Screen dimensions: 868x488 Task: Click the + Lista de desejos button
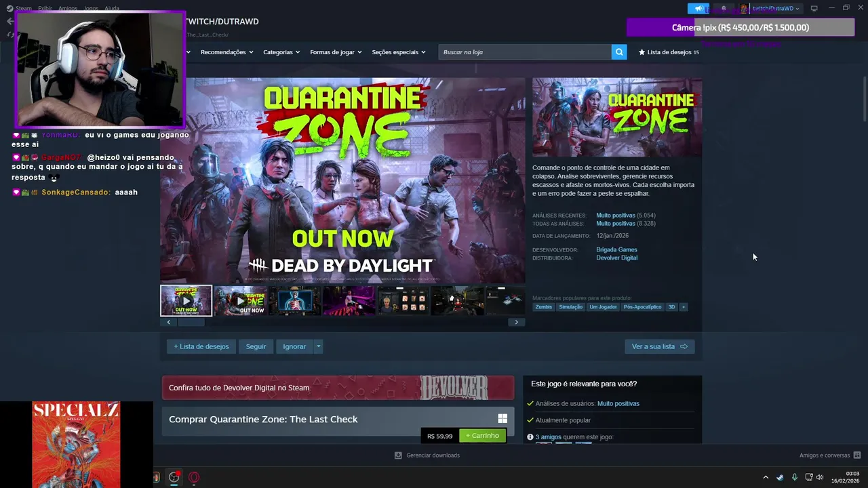[201, 346]
